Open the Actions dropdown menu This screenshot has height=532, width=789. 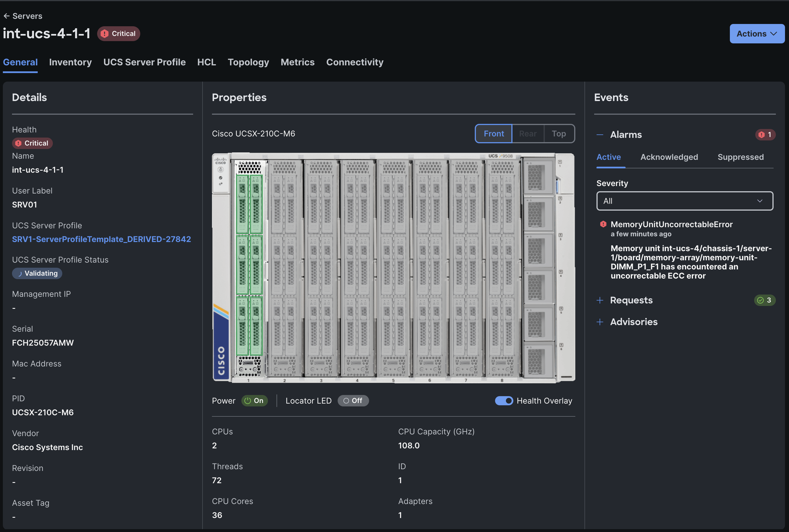tap(757, 34)
